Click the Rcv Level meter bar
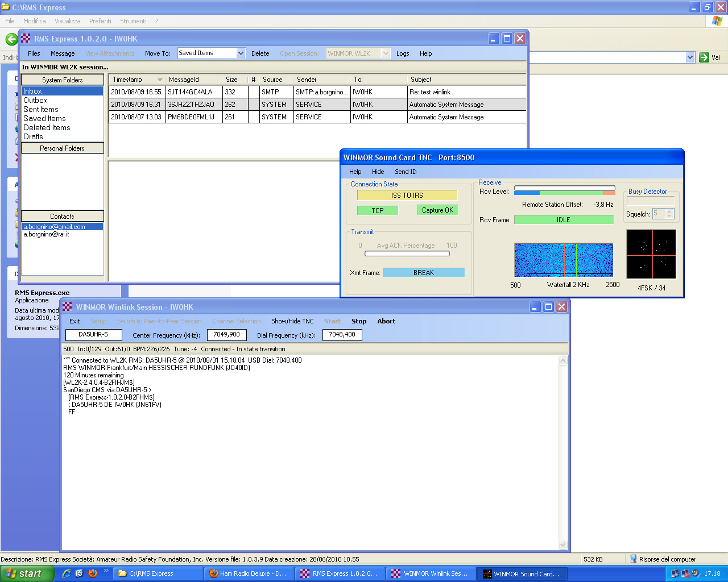 565,190
